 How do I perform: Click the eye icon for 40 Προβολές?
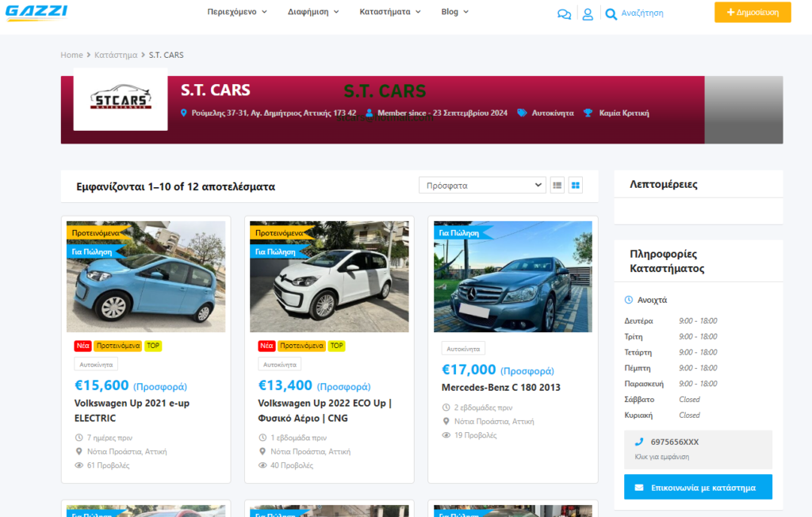[262, 465]
